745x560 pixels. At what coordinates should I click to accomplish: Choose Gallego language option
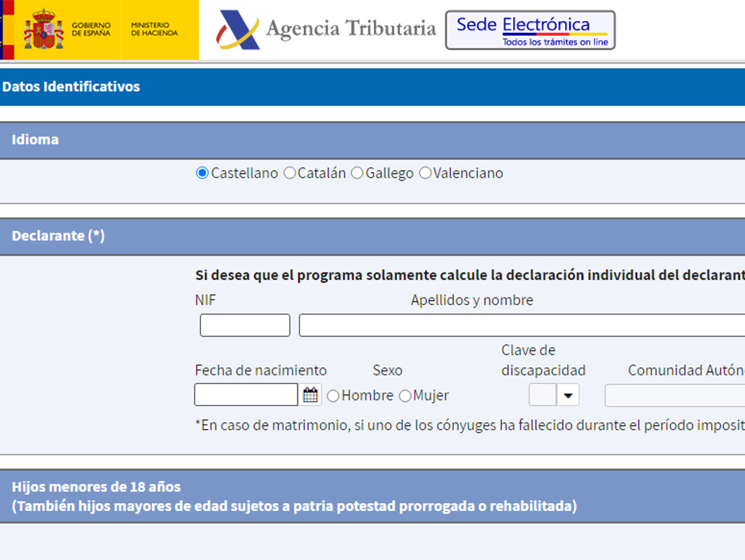tap(357, 172)
